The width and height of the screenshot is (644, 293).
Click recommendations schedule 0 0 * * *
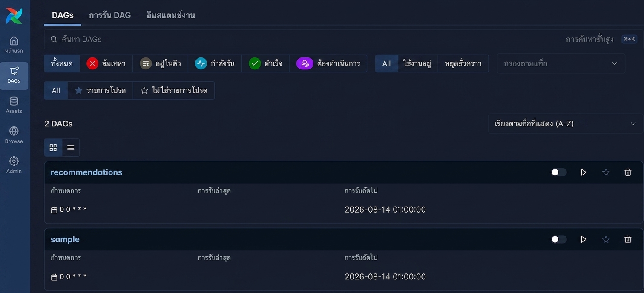[x=73, y=210]
